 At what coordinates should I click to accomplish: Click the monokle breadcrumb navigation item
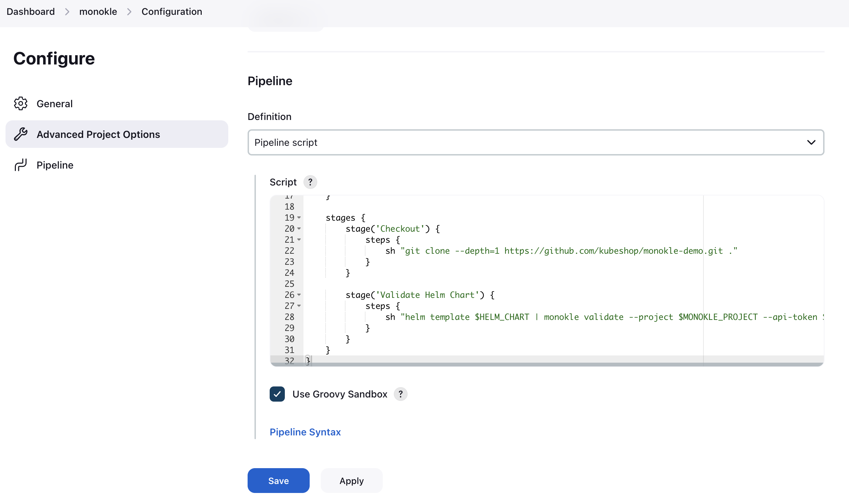(x=97, y=10)
